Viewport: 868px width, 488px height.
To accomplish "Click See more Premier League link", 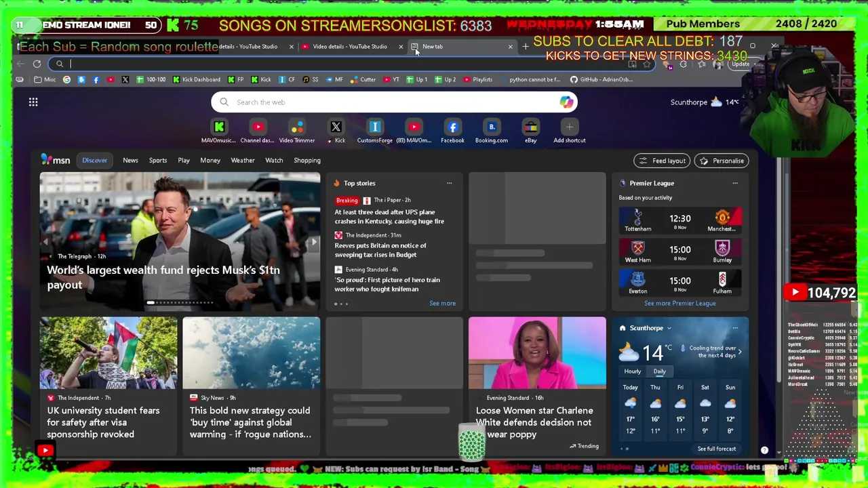I will pos(680,304).
